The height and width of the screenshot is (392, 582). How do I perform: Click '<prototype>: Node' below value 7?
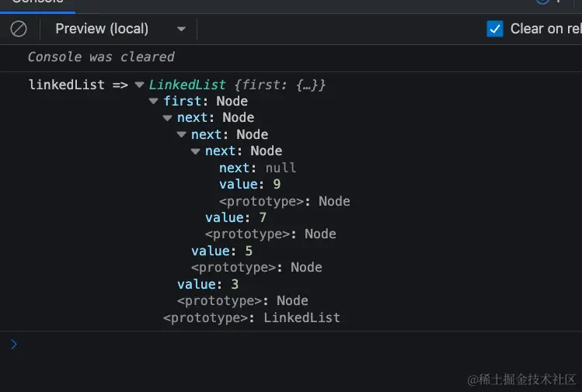[x=270, y=234]
